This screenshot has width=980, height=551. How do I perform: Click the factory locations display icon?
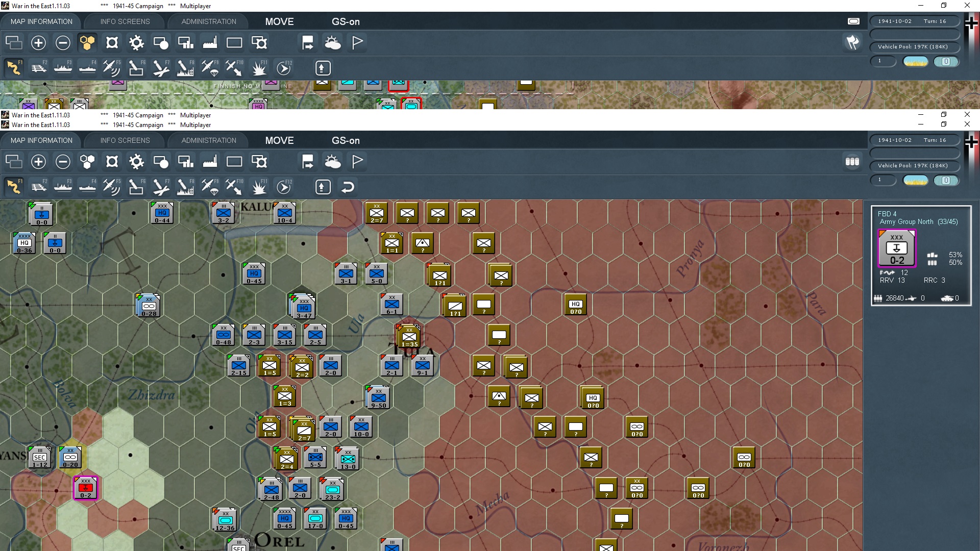pos(210,161)
